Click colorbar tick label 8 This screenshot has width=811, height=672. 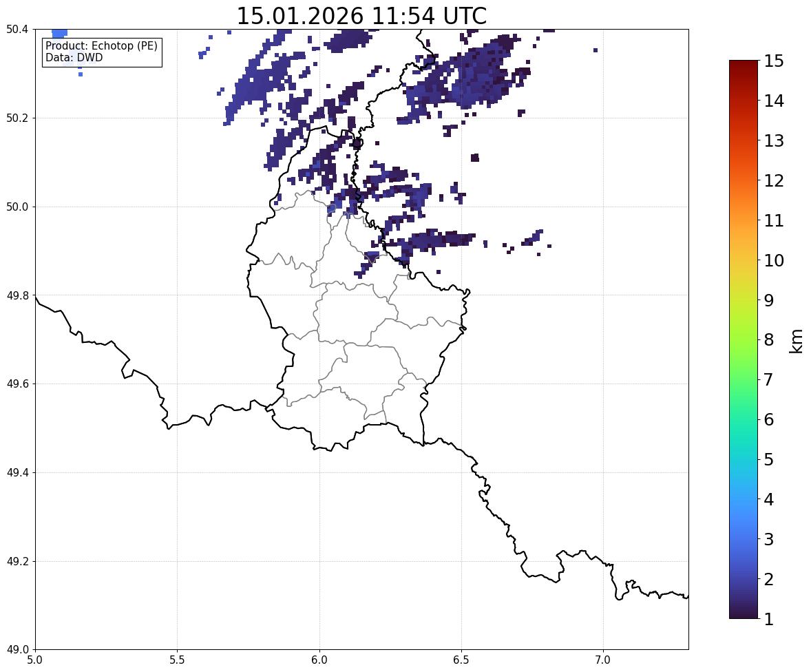(x=769, y=340)
